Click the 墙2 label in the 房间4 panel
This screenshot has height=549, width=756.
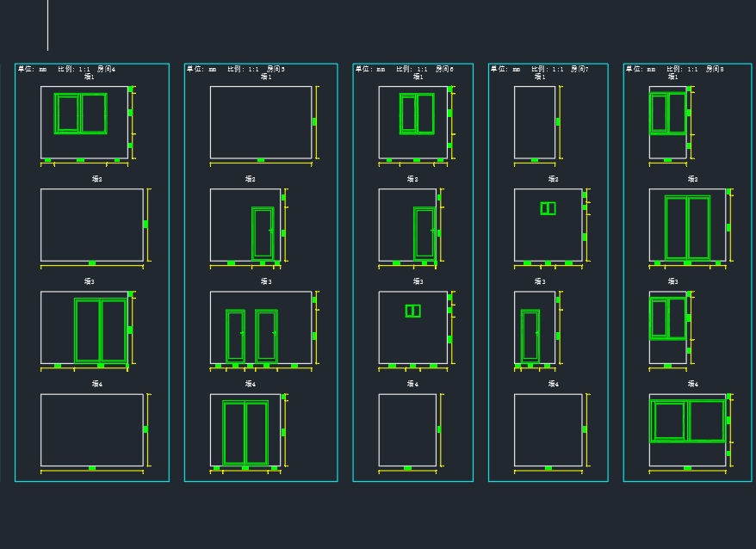click(97, 179)
